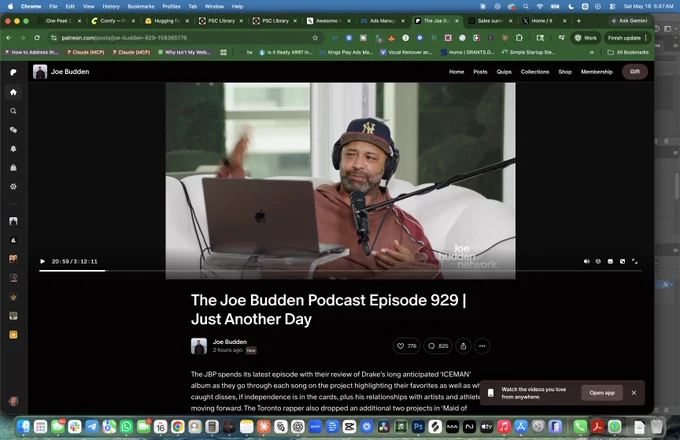This screenshot has width=680, height=440.
Task: Switch to the Home / X tab
Action: 543,20
